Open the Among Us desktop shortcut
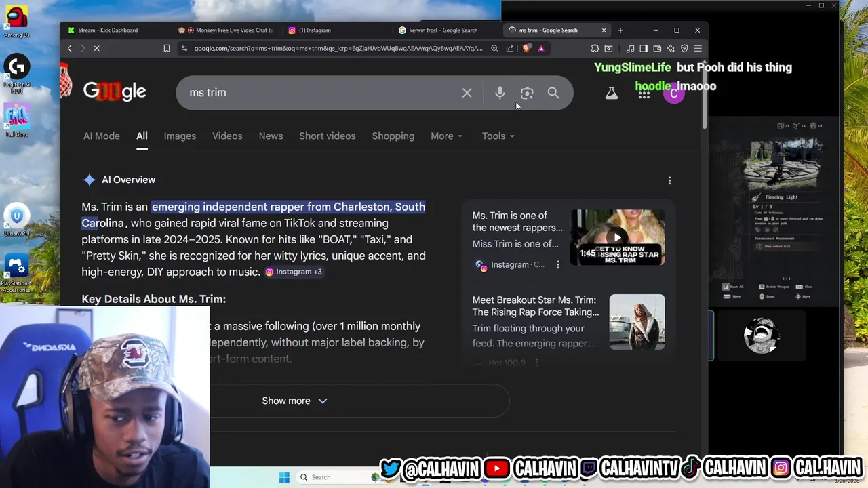 (17, 20)
